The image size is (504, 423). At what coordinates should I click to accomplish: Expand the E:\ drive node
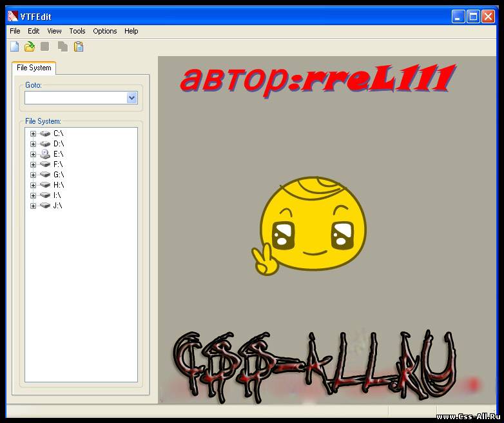33,154
